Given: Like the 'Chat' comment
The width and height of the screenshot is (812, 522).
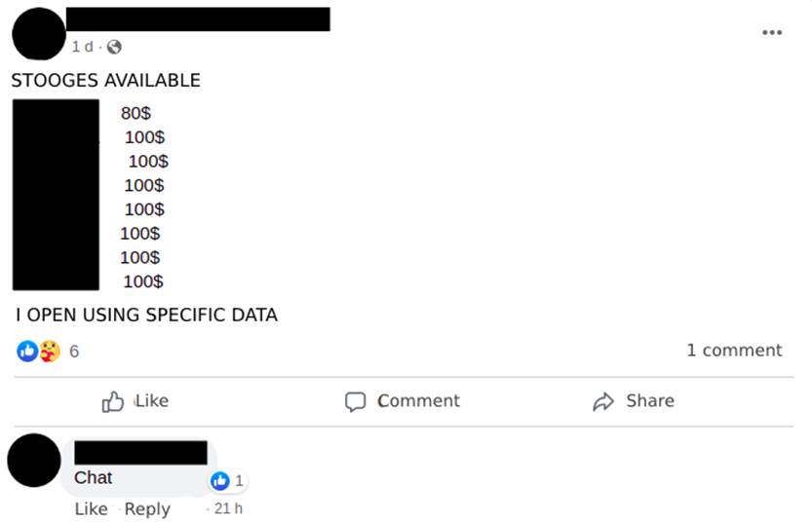Looking at the screenshot, I should pos(92,509).
